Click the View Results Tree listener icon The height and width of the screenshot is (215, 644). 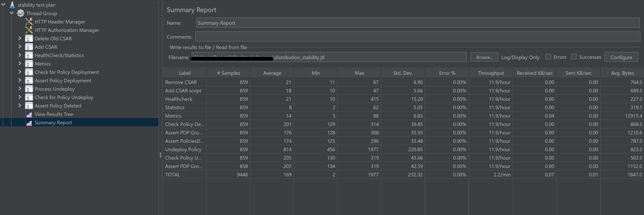coord(29,114)
